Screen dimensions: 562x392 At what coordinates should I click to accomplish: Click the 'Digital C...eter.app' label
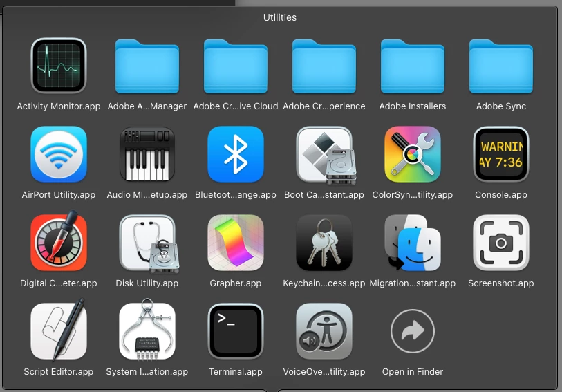(59, 283)
